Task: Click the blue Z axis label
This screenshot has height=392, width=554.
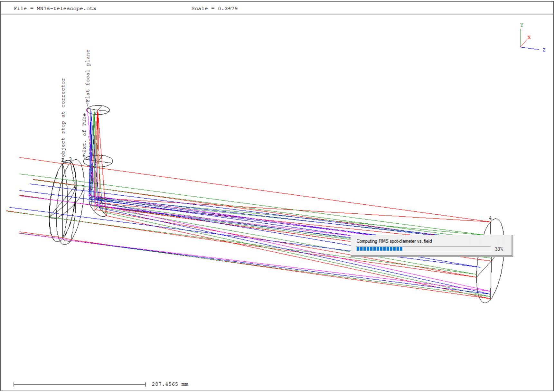Action: pyautogui.click(x=544, y=50)
